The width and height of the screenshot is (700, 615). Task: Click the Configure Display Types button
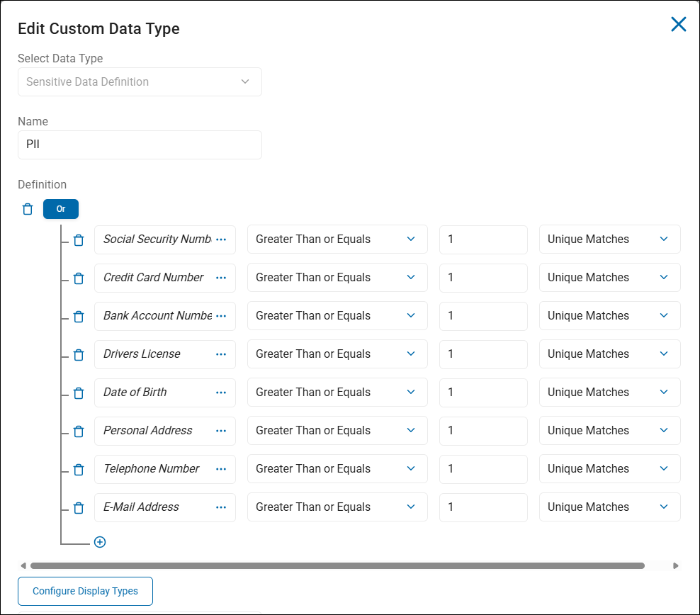[x=85, y=591]
